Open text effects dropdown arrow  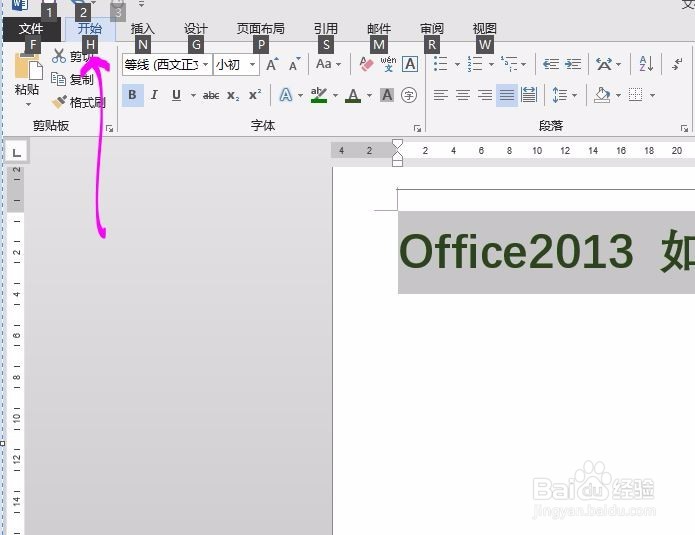(x=301, y=95)
